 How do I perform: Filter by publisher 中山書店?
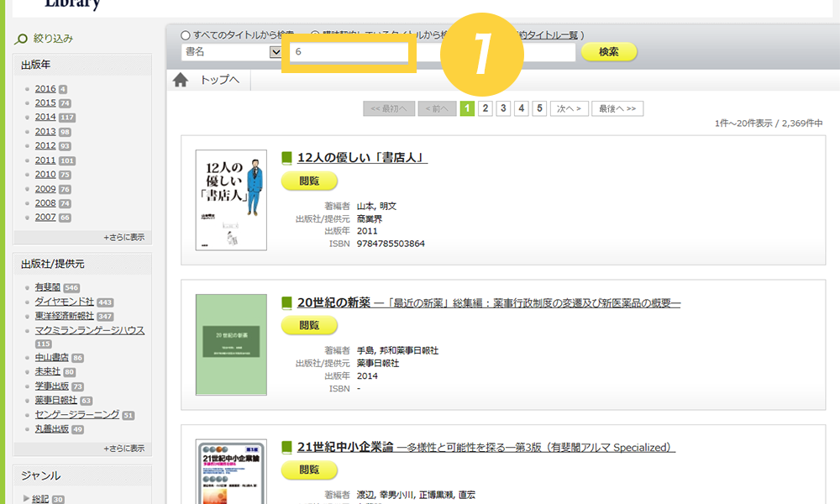pos(52,357)
